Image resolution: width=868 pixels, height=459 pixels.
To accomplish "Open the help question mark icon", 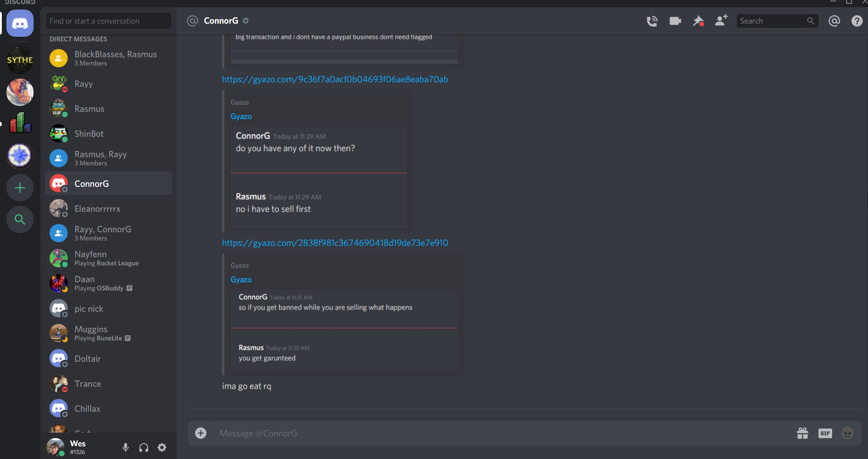I will [857, 21].
